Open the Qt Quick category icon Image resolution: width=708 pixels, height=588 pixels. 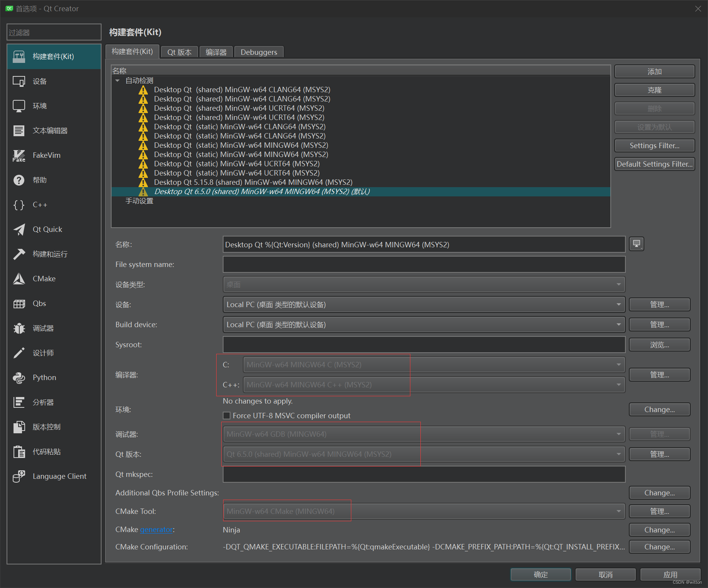tap(19, 230)
